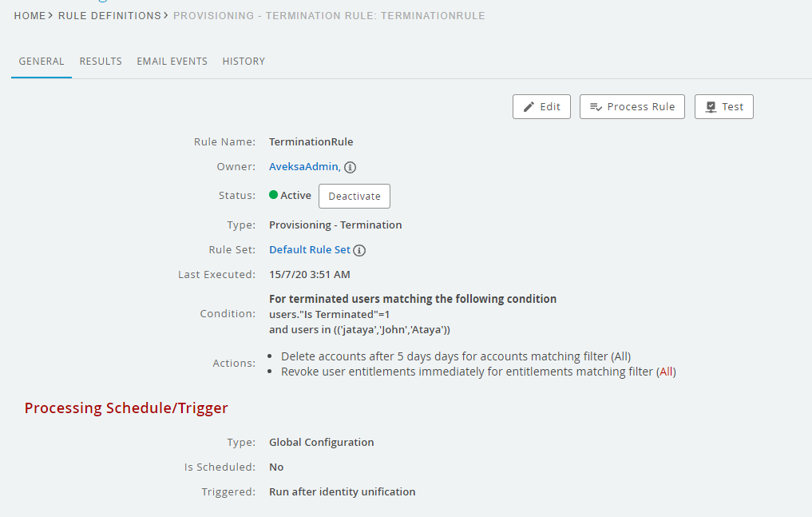Click the Test button's run icon
This screenshot has width=812, height=517.
click(x=711, y=107)
